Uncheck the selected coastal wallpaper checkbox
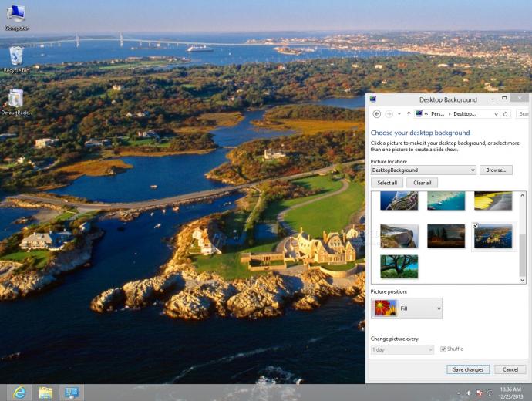This screenshot has height=401, width=532. point(476,225)
